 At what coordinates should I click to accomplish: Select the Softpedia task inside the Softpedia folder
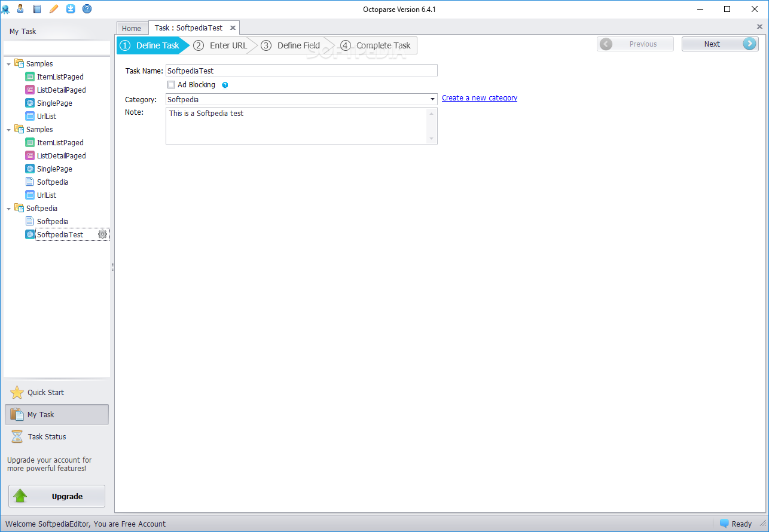[x=53, y=222]
